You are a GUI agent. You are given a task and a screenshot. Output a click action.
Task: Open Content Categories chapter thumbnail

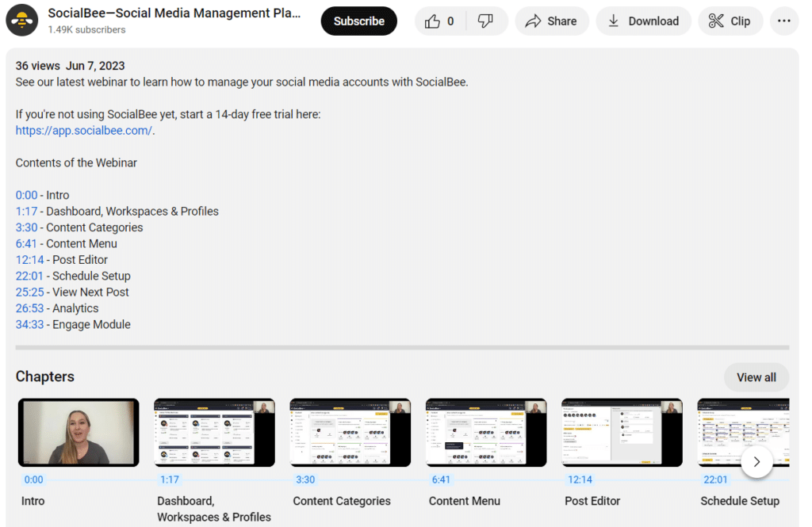pos(350,432)
